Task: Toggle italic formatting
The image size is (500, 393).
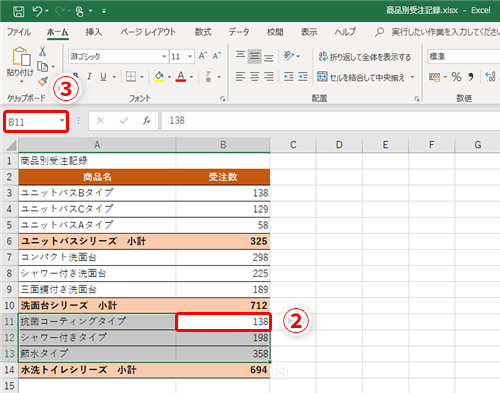Action: (x=89, y=77)
